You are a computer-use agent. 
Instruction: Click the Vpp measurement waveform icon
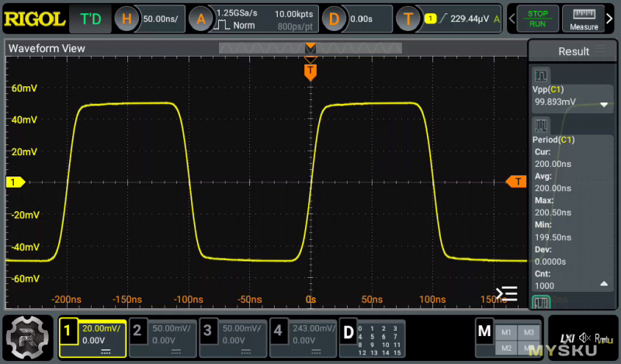541,76
